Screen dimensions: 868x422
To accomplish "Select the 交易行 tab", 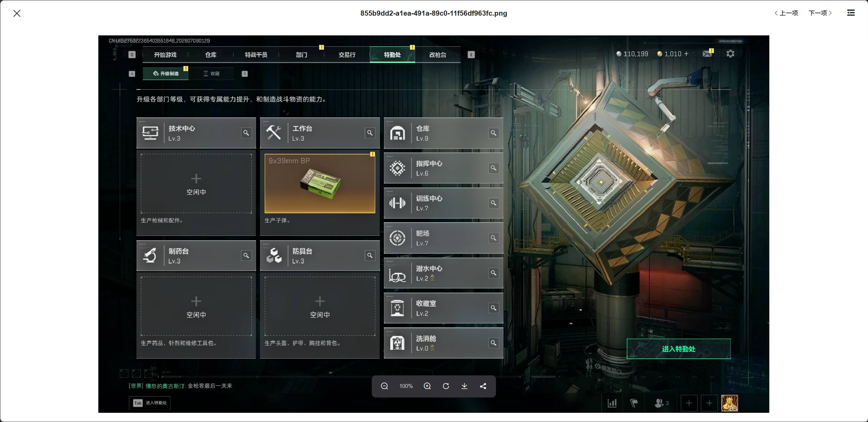I will pyautogui.click(x=347, y=55).
